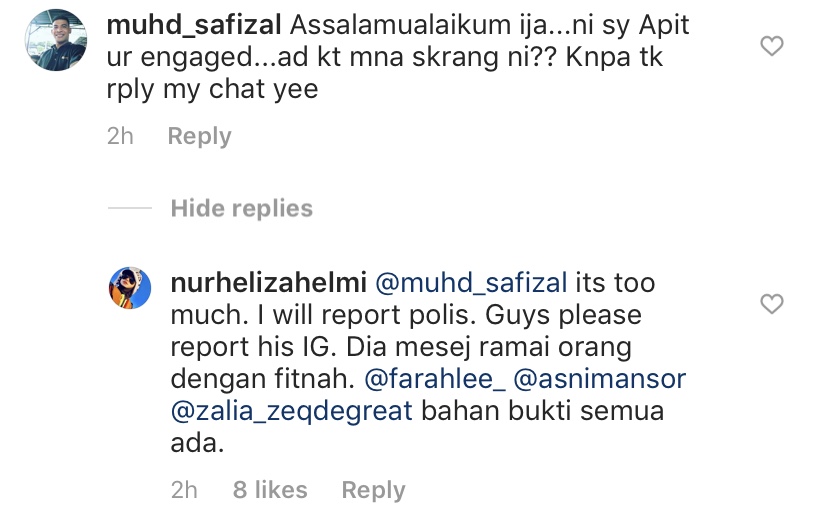Click the 2h timestamp on first comment
This screenshot has height=517, width=815.
[x=120, y=136]
